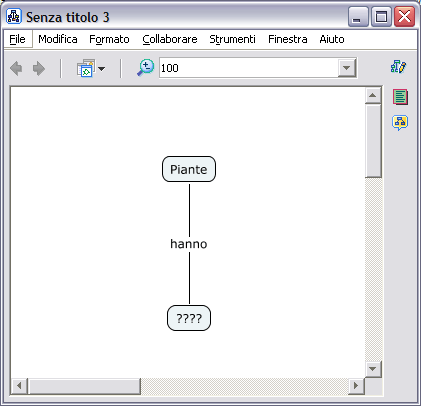Click the zoom magnifier icon
This screenshot has width=421, height=406.
(x=145, y=68)
